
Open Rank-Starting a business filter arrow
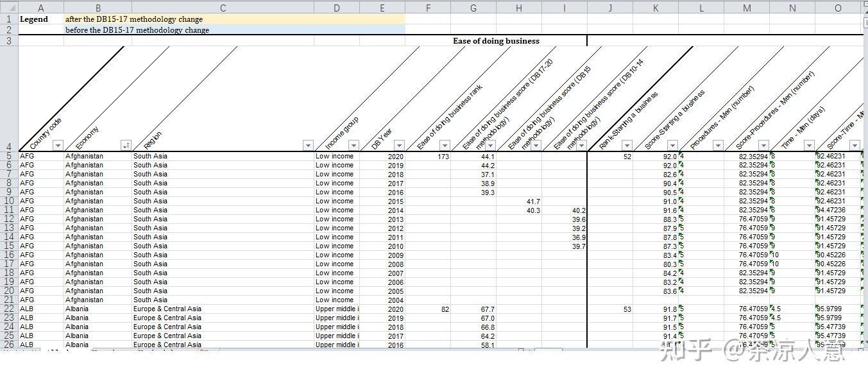point(627,146)
